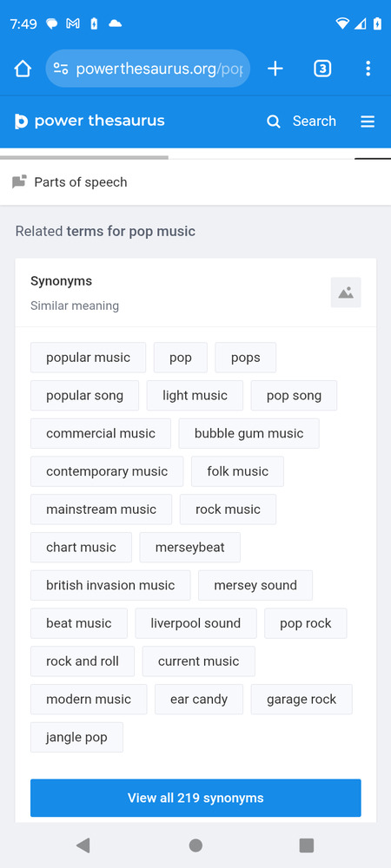The width and height of the screenshot is (391, 868).
Task: Open the Power Thesaurus hamburger menu
Action: 368,122
